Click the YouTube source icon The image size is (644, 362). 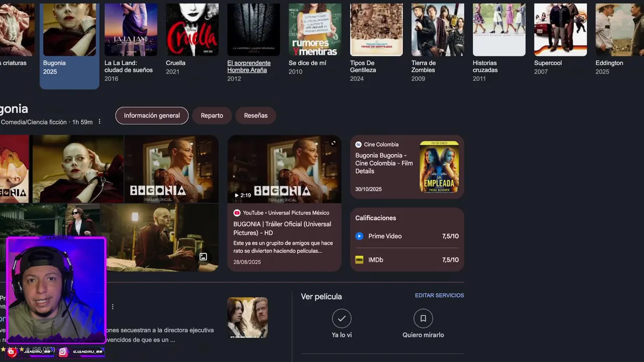[237, 213]
